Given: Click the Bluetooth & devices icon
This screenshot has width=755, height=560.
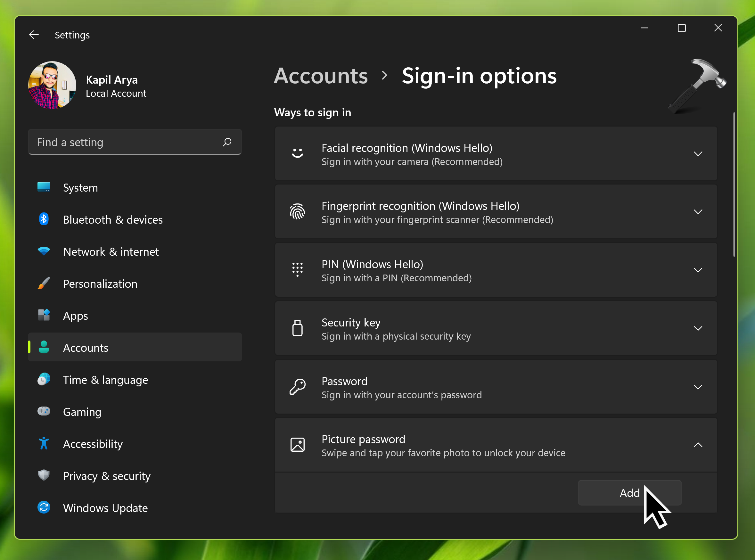Looking at the screenshot, I should pos(44,219).
